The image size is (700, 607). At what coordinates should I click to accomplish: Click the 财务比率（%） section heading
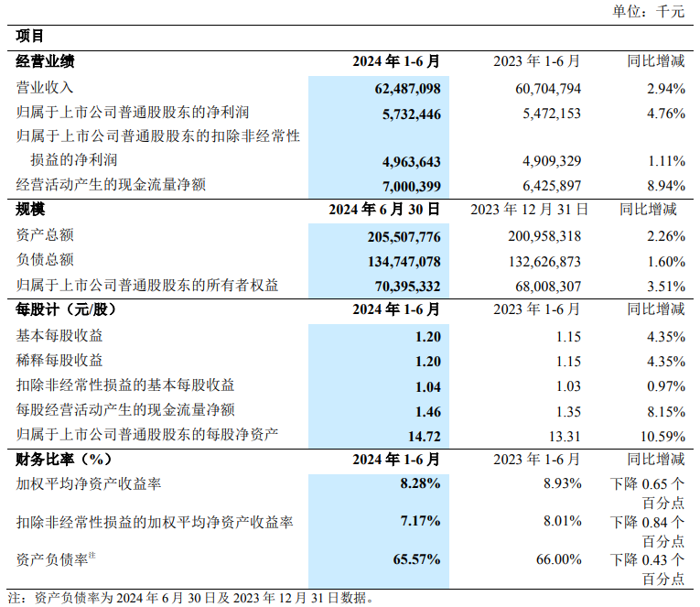point(64,460)
